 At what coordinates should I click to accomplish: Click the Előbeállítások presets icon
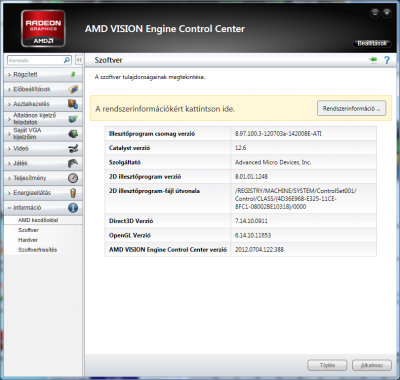click(x=73, y=89)
